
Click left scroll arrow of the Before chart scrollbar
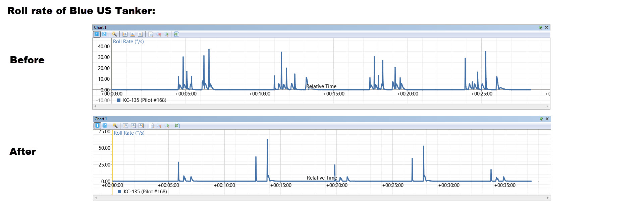point(95,107)
